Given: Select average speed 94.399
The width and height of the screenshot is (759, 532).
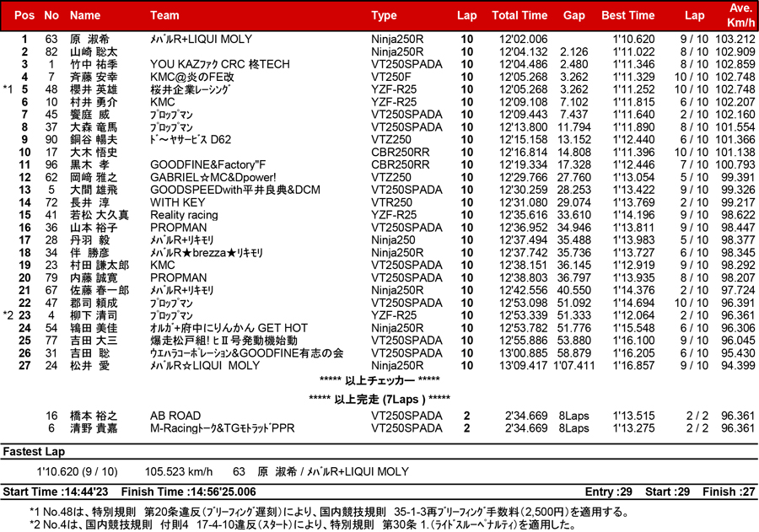Looking at the screenshot, I should click(738, 366).
